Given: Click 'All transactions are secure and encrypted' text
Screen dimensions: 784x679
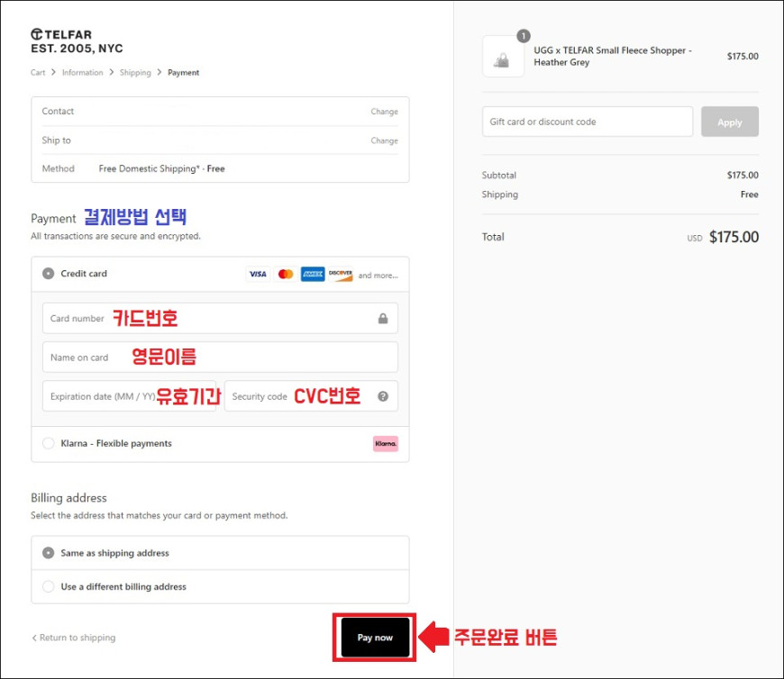Looking at the screenshot, I should 115,236.
